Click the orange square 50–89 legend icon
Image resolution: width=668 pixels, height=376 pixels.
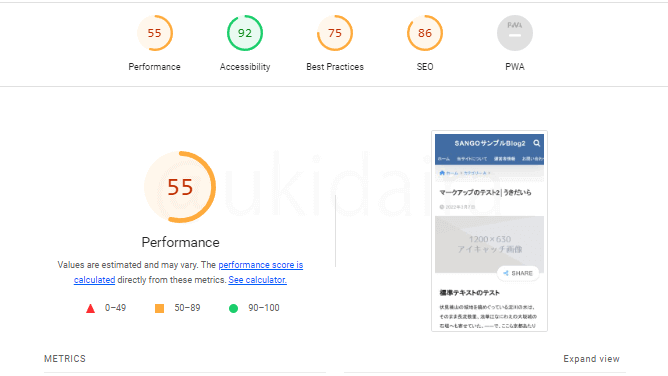[159, 308]
